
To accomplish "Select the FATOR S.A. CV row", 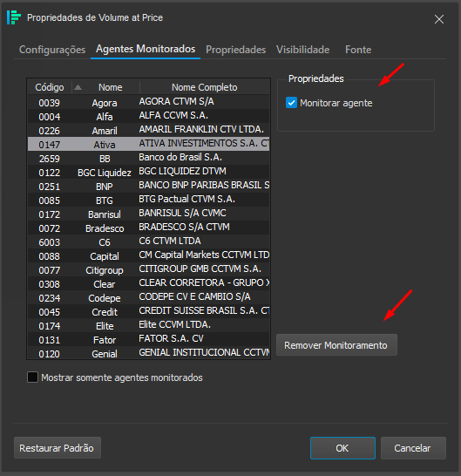I will coord(149,339).
